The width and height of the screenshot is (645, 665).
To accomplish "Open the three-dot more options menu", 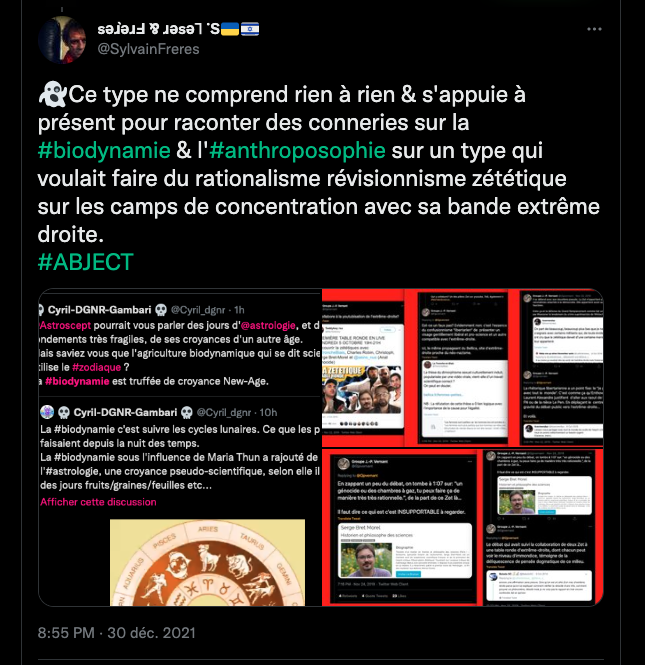I will click(594, 29).
